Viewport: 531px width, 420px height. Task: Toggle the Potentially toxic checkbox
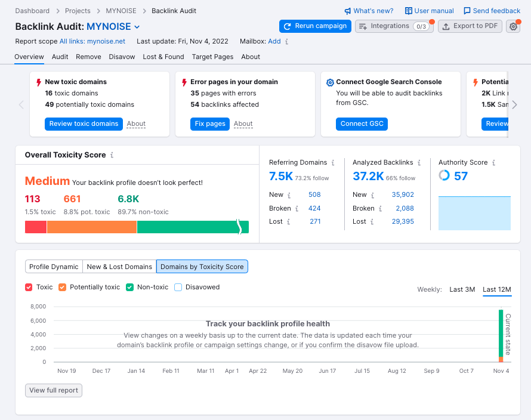click(62, 287)
